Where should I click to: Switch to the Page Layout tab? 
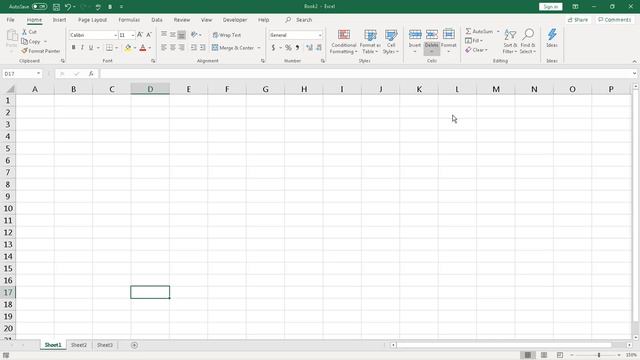[x=93, y=20]
